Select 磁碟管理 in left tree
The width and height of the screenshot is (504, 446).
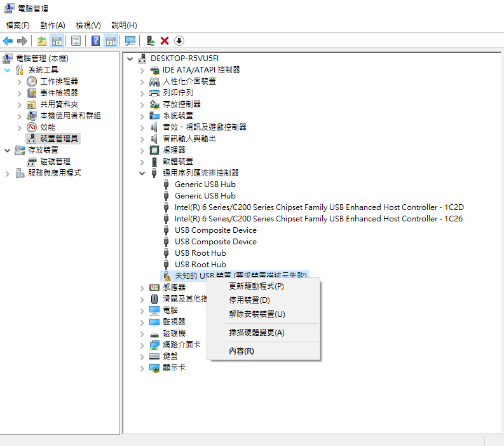pyautogui.click(x=55, y=162)
